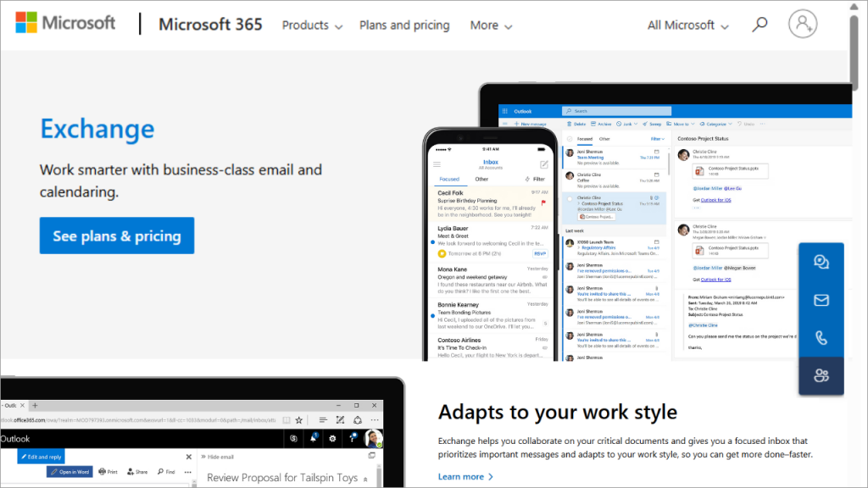Select the Focused tab in tablet Outlook

[585, 139]
